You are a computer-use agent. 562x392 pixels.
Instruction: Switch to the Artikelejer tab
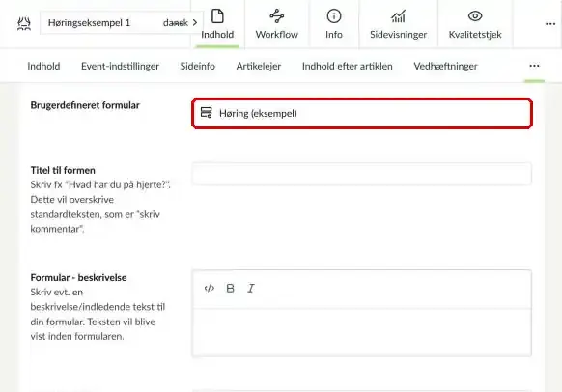[x=259, y=66]
